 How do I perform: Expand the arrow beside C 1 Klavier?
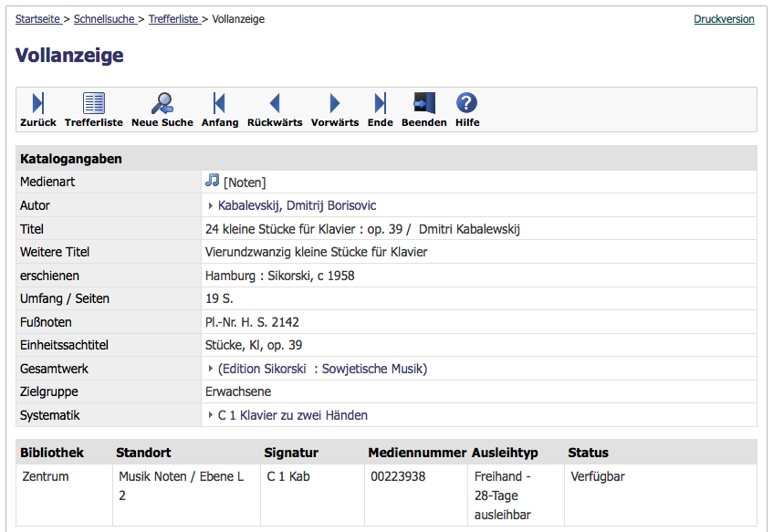(211, 415)
